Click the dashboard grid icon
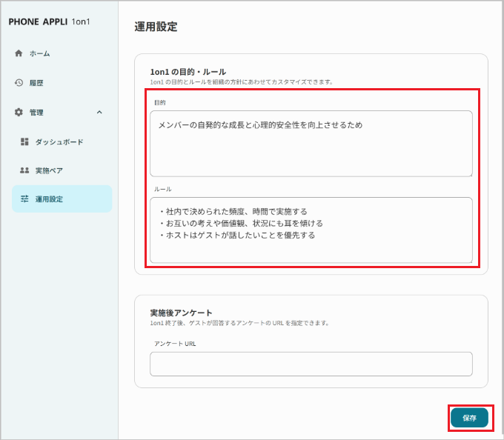The image size is (504, 440). point(24,141)
